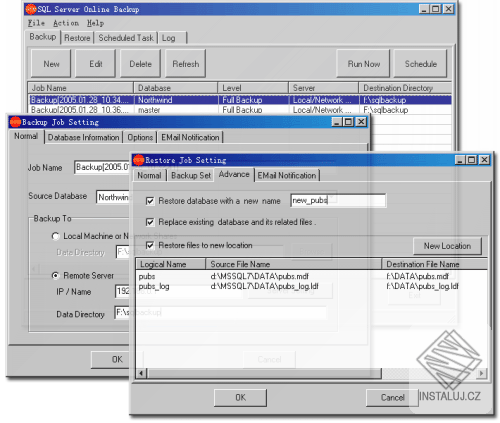Click the Source Database field
This screenshot has height=423, width=500.
click(x=113, y=197)
